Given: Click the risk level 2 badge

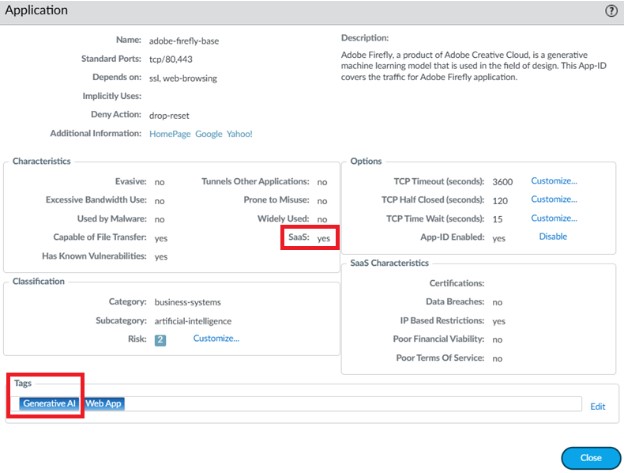Looking at the screenshot, I should point(160,340).
